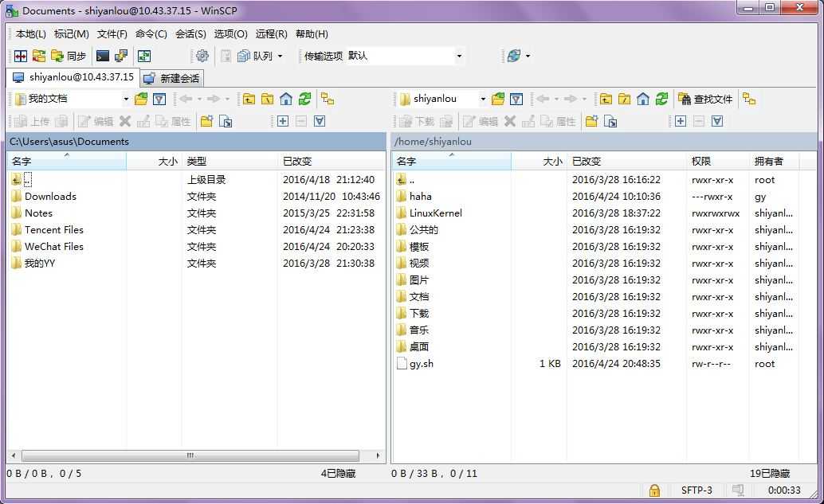
Task: Expand the globe session icon dropdown
Action: coord(528,56)
